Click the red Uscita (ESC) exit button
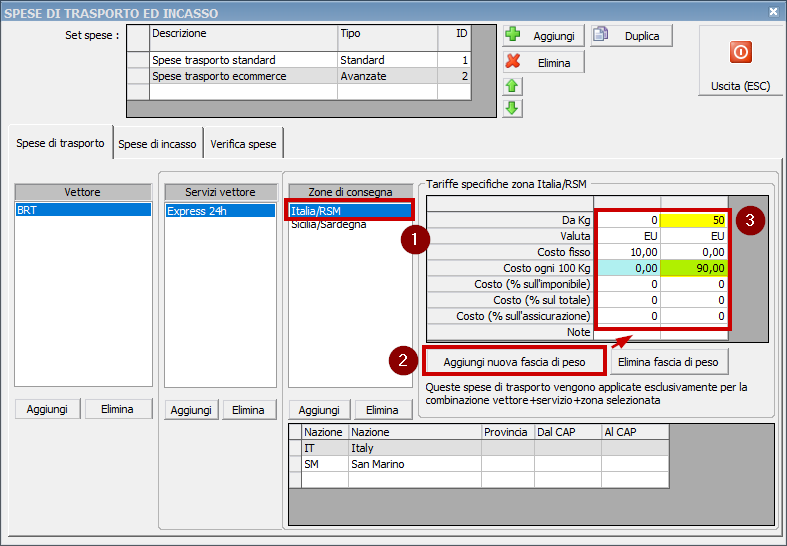This screenshot has width=787, height=546. (740, 60)
